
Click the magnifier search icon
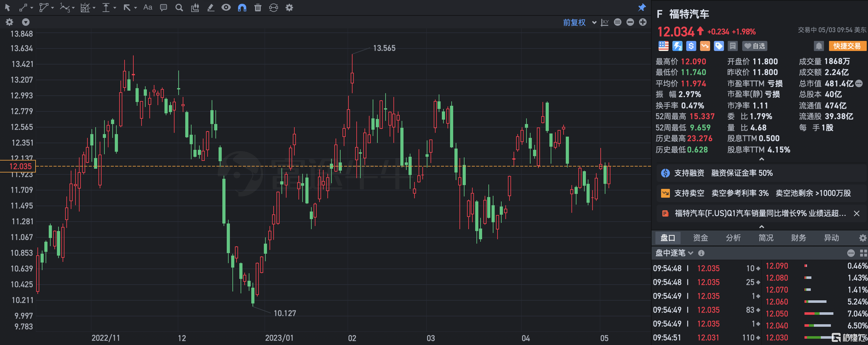point(179,8)
